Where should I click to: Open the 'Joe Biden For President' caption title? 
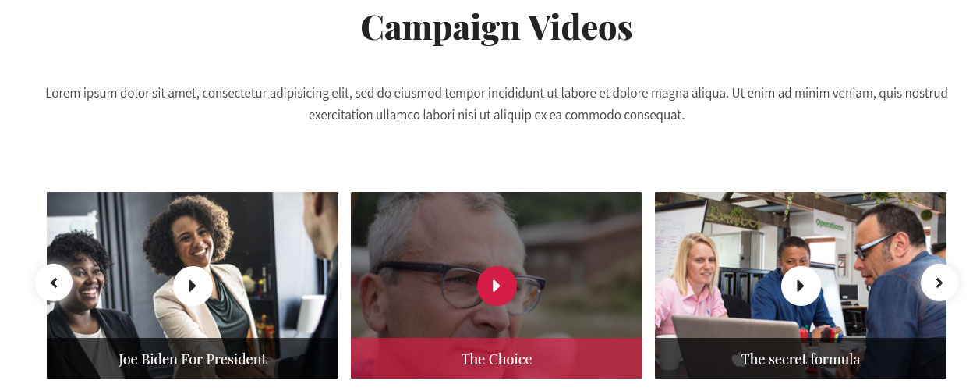pyautogui.click(x=193, y=359)
